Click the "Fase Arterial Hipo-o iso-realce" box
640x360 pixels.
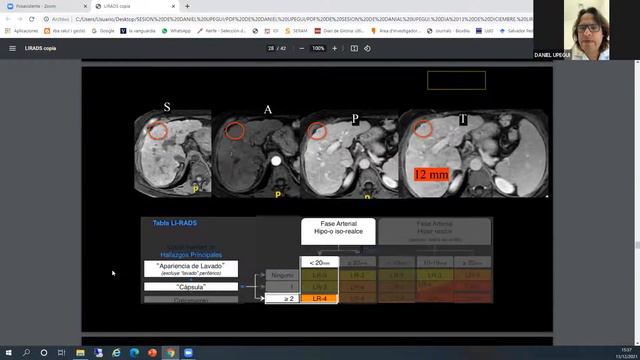338,231
